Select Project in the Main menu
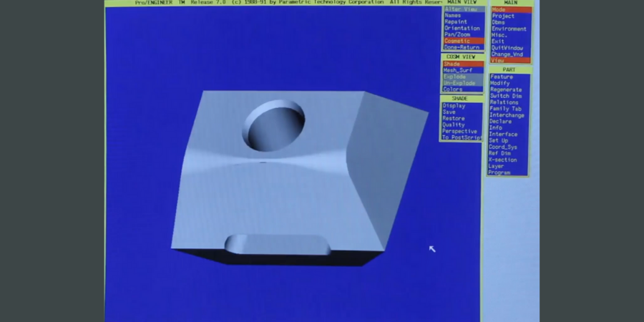Image resolution: width=644 pixels, height=322 pixels. tap(503, 16)
